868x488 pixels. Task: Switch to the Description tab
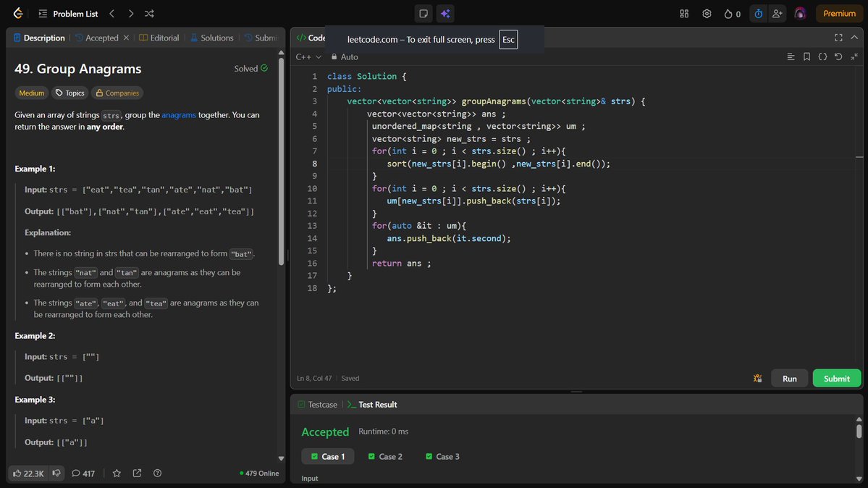coord(39,38)
